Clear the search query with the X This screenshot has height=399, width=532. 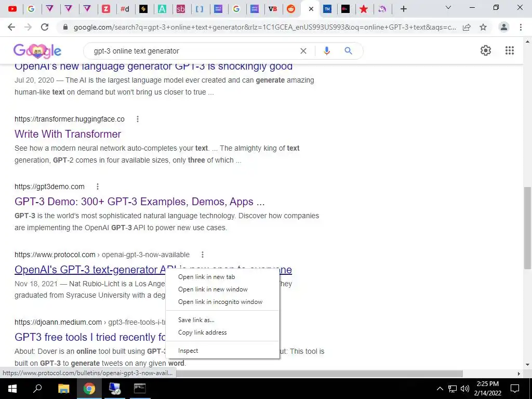(x=303, y=51)
